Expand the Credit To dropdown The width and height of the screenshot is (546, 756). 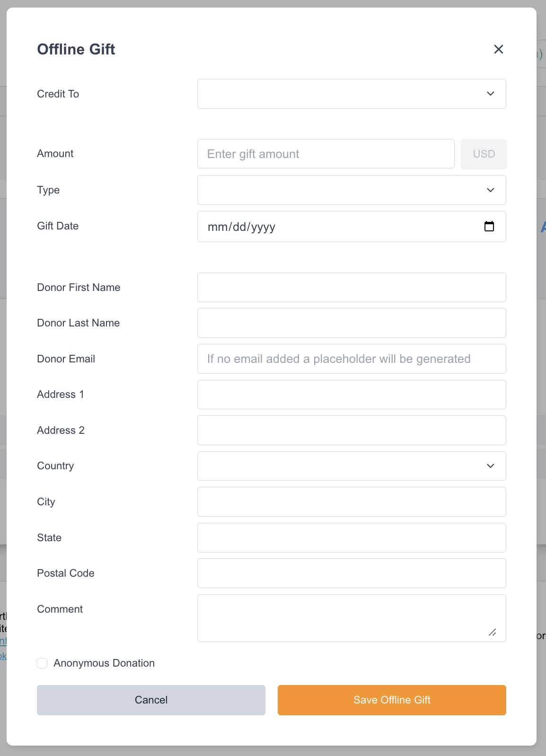pos(351,94)
